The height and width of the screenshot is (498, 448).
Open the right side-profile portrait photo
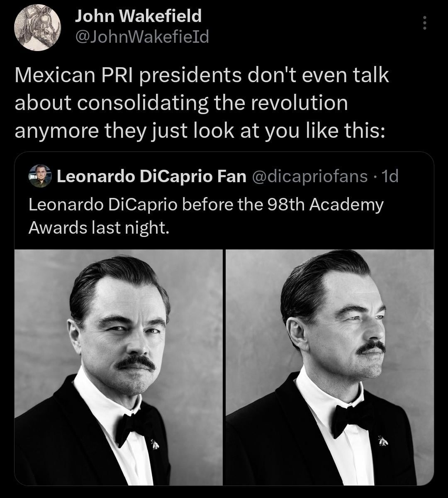click(x=329, y=367)
